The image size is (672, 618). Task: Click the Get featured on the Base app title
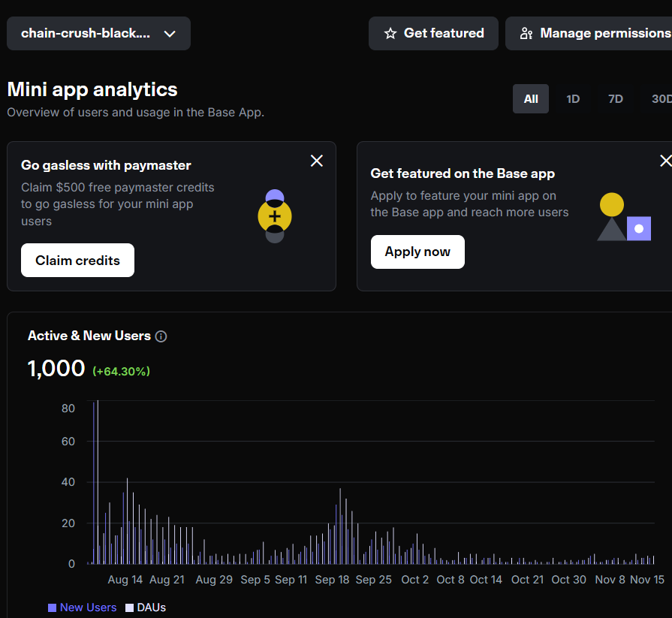pos(463,173)
